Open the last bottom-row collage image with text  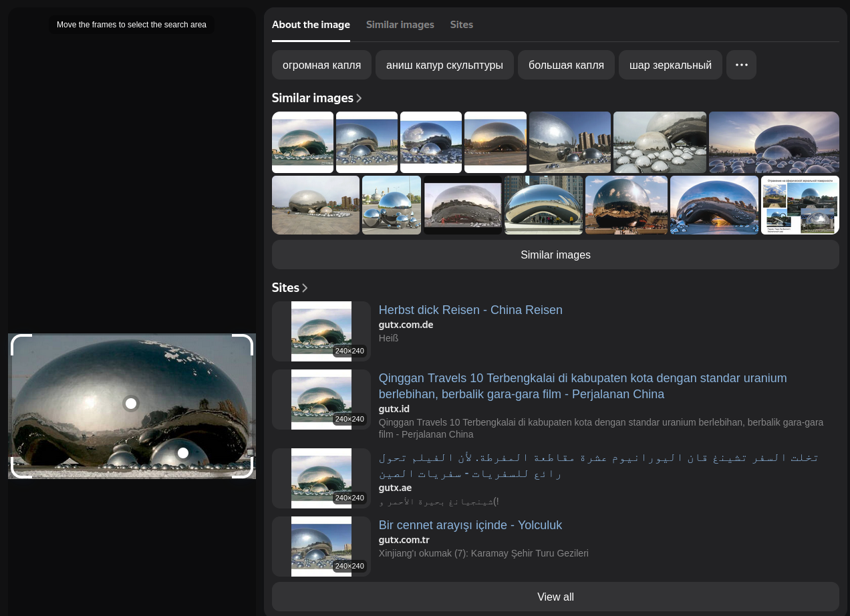tap(800, 205)
